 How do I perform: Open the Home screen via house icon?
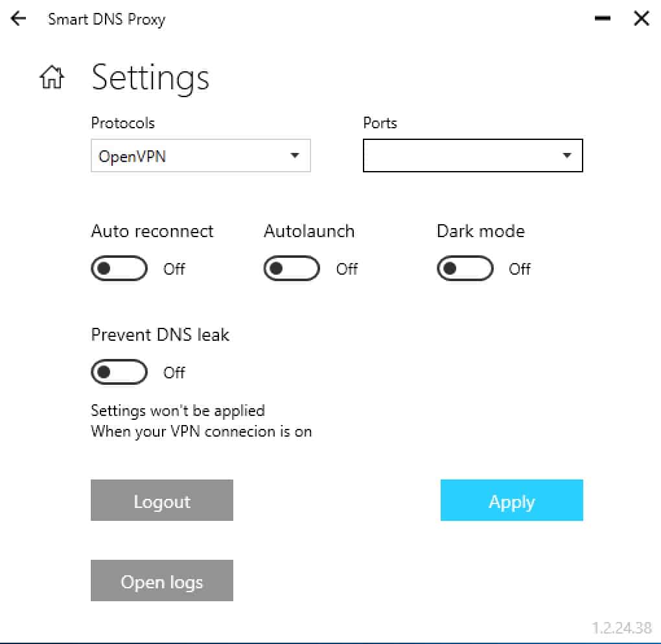click(x=52, y=77)
